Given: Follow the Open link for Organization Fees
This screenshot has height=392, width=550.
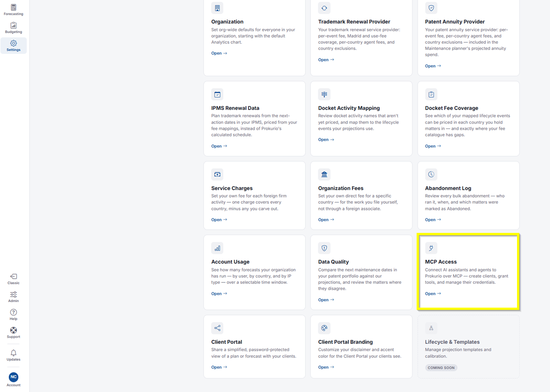Looking at the screenshot, I should pyautogui.click(x=326, y=220).
